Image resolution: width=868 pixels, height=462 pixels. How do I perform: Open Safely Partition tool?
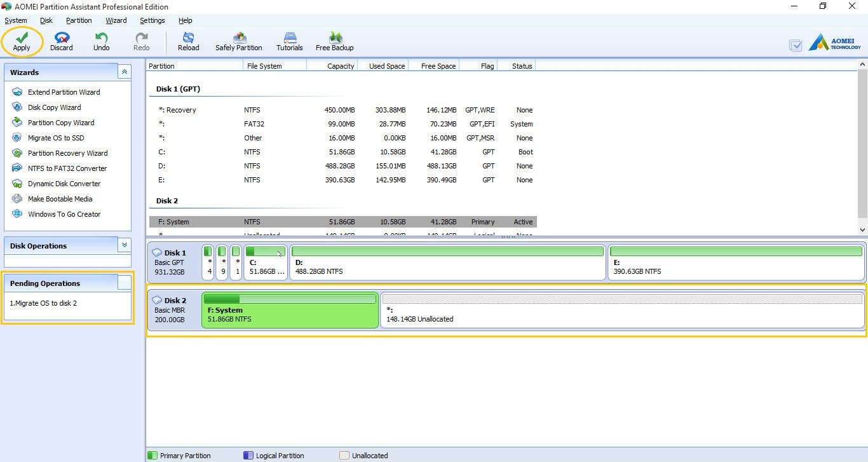[x=239, y=38]
